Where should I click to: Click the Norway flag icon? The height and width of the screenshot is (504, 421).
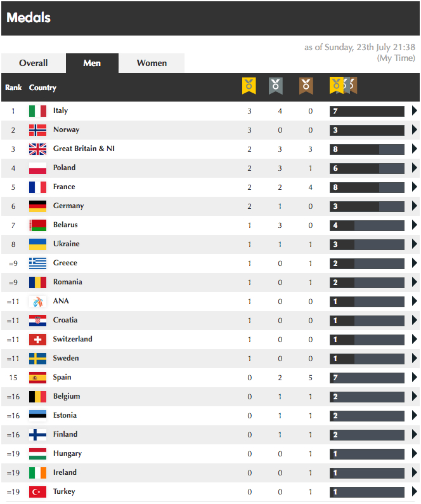tap(37, 130)
